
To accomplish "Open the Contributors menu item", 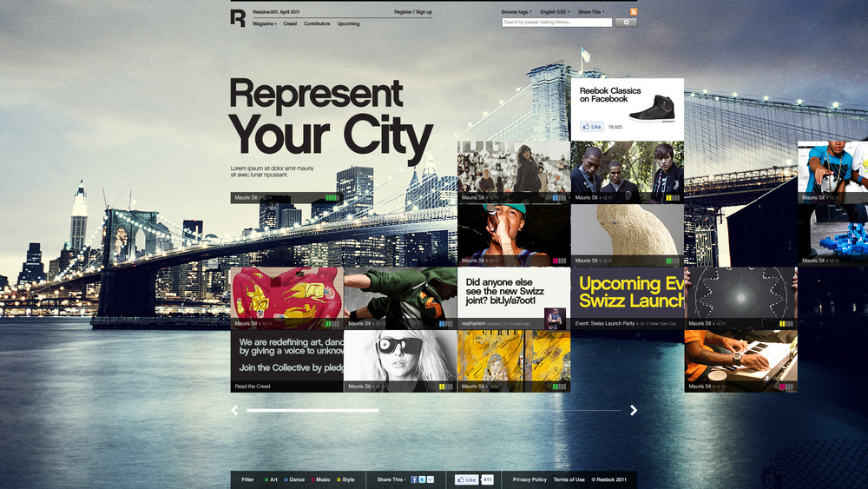I will [x=317, y=23].
